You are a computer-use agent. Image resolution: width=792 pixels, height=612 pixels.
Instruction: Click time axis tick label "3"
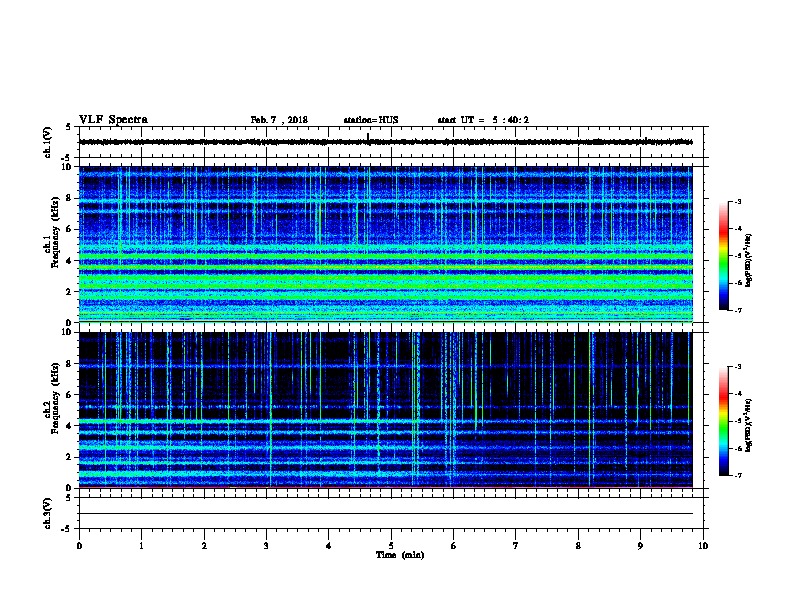[x=266, y=546]
